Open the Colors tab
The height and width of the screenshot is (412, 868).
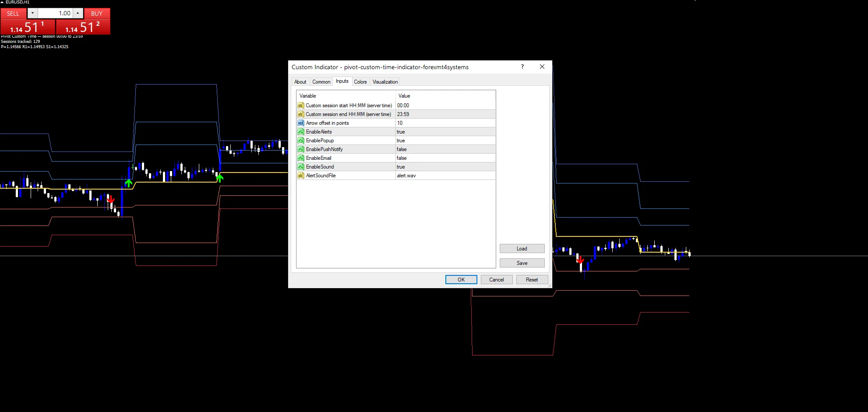click(x=360, y=82)
